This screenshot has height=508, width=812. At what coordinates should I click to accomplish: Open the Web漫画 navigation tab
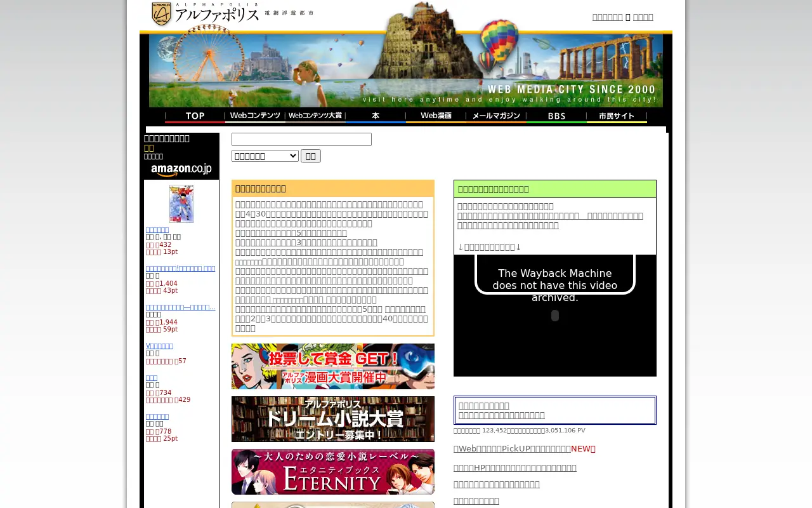point(436,116)
